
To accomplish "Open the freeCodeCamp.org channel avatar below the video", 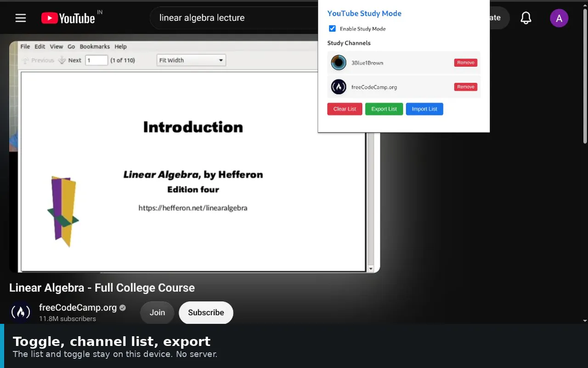I will pos(21,312).
